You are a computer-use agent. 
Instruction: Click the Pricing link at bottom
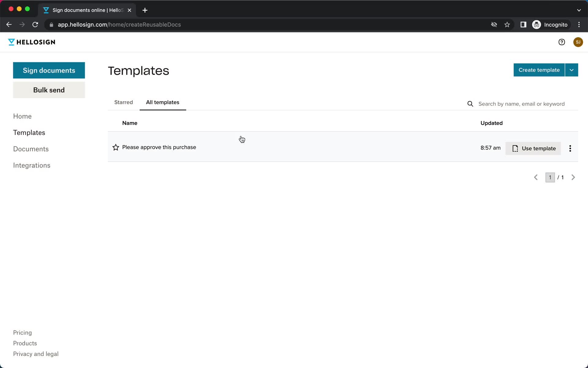pyautogui.click(x=22, y=332)
